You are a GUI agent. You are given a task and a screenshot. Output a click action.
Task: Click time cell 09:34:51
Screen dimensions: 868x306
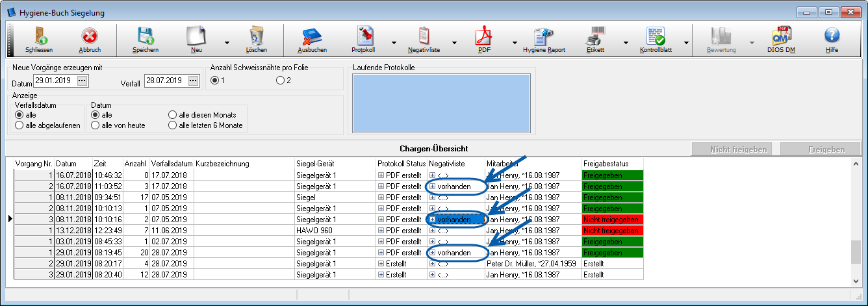[107, 198]
